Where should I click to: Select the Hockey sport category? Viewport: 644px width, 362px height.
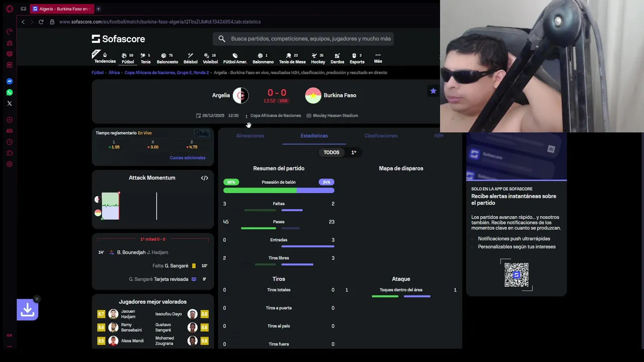tap(318, 58)
